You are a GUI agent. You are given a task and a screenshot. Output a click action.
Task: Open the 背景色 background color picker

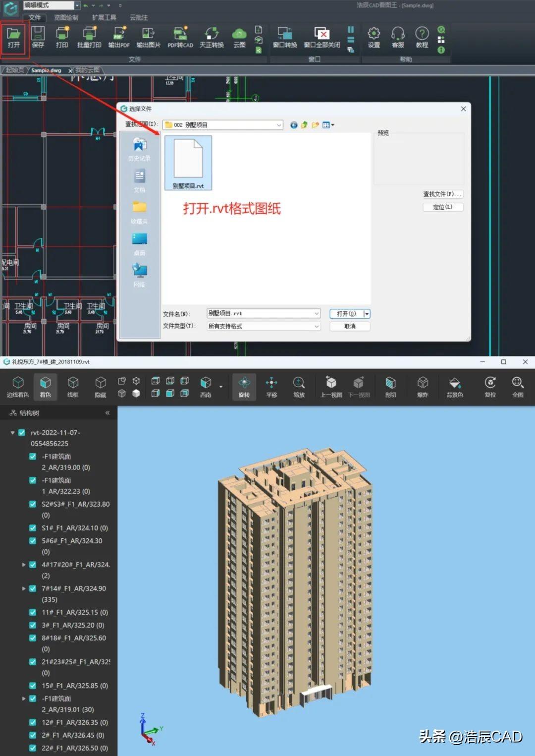click(x=455, y=387)
